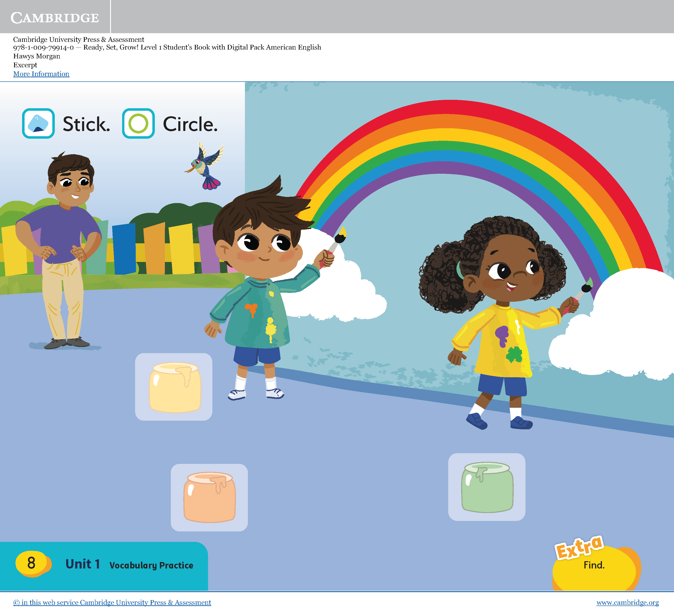
Task: Open the www.cambridge.org link
Action: (627, 602)
